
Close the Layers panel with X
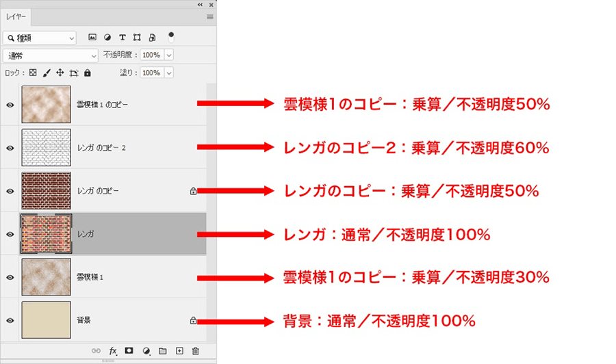(x=211, y=5)
